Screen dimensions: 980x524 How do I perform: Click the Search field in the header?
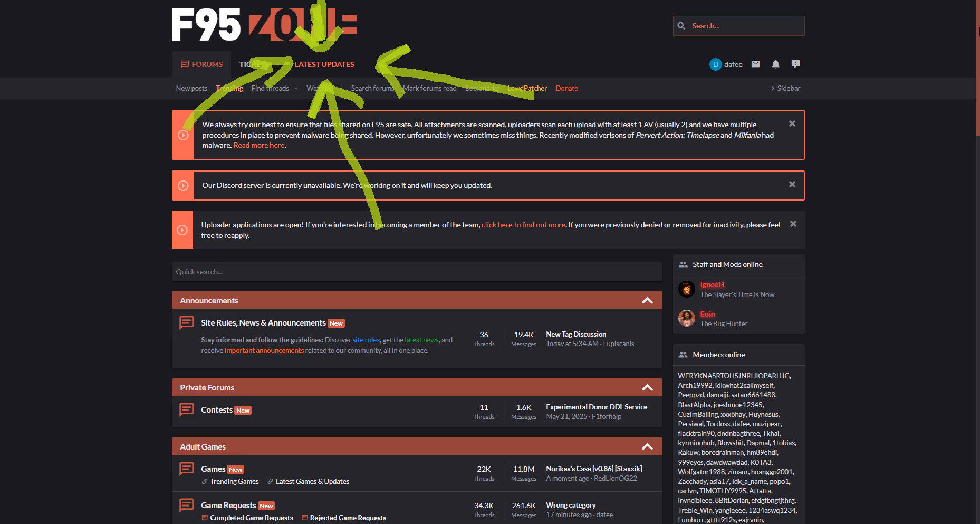coord(738,26)
